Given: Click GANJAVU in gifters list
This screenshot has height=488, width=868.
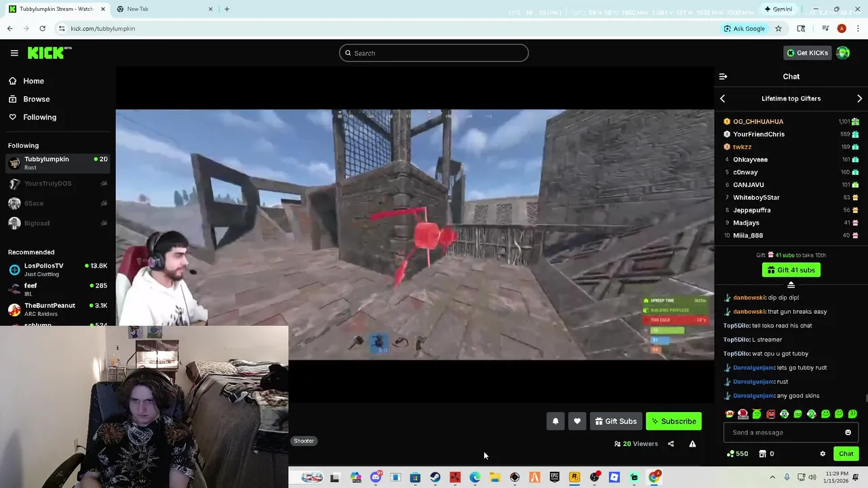Looking at the screenshot, I should 748,185.
